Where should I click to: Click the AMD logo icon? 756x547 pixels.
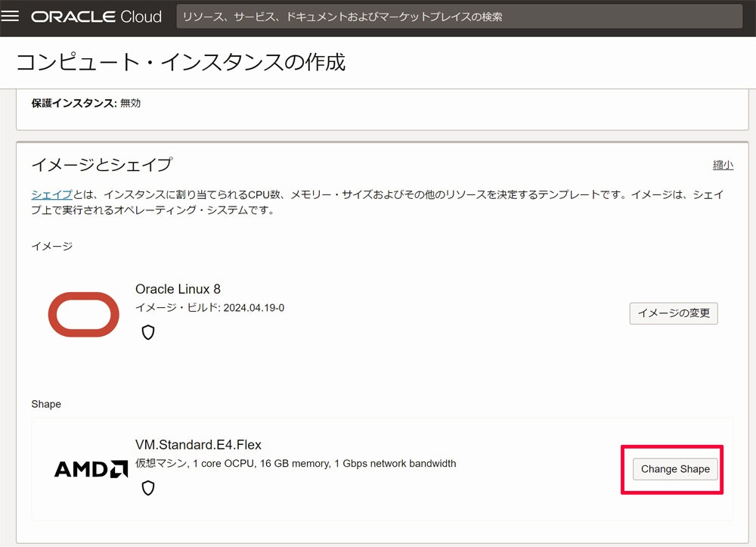tap(91, 469)
